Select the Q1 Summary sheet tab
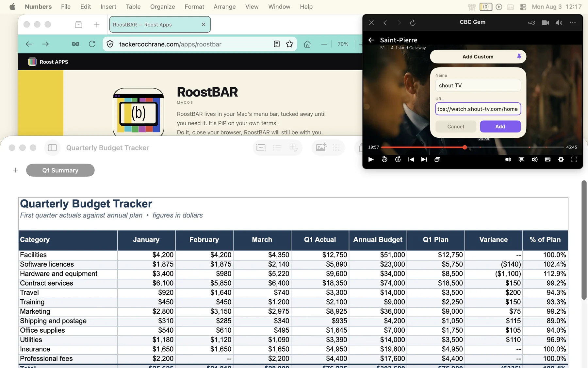This screenshot has height=368, width=588. point(60,170)
